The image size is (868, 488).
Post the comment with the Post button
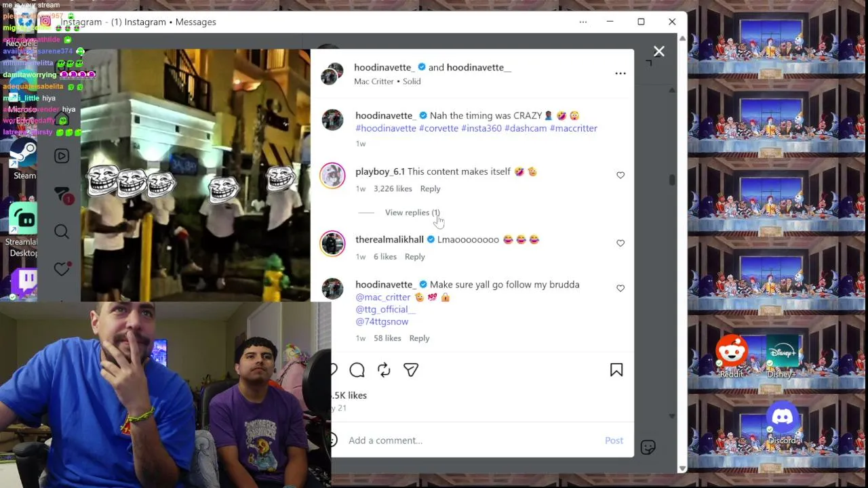tap(614, 441)
